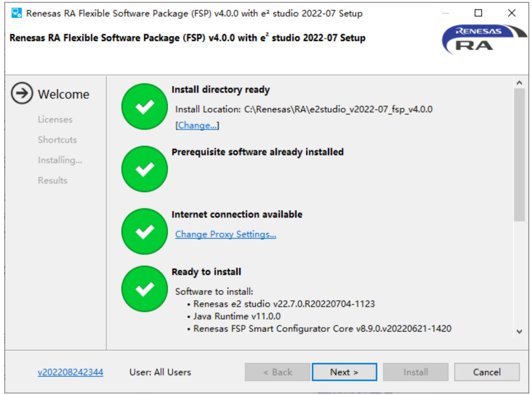Click green check beside Install directory ready
Image resolution: width=532 pixels, height=395 pixels.
144,107
